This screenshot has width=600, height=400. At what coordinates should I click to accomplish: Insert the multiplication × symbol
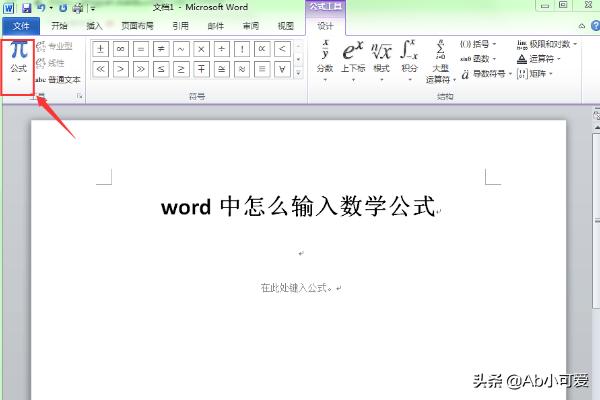pos(201,49)
